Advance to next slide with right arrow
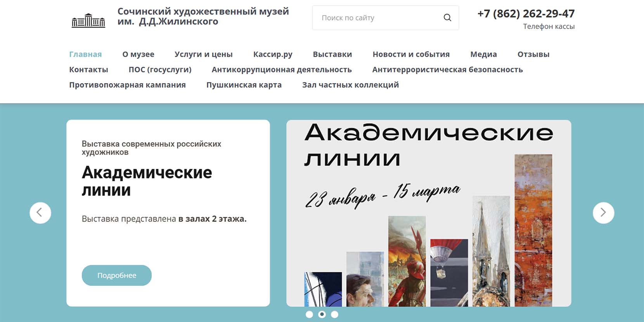Viewport: 644px width, 322px height. tap(603, 213)
